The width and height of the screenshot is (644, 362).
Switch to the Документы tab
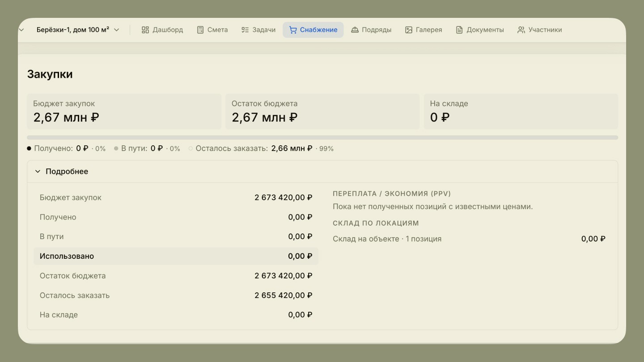480,30
